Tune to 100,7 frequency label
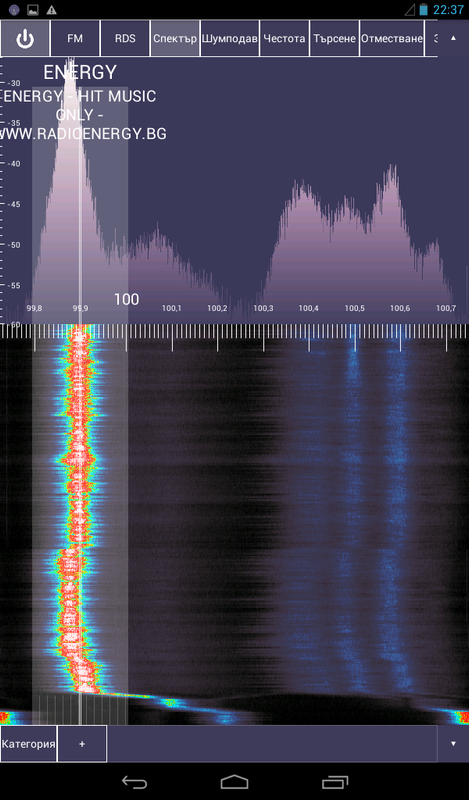 pyautogui.click(x=446, y=308)
